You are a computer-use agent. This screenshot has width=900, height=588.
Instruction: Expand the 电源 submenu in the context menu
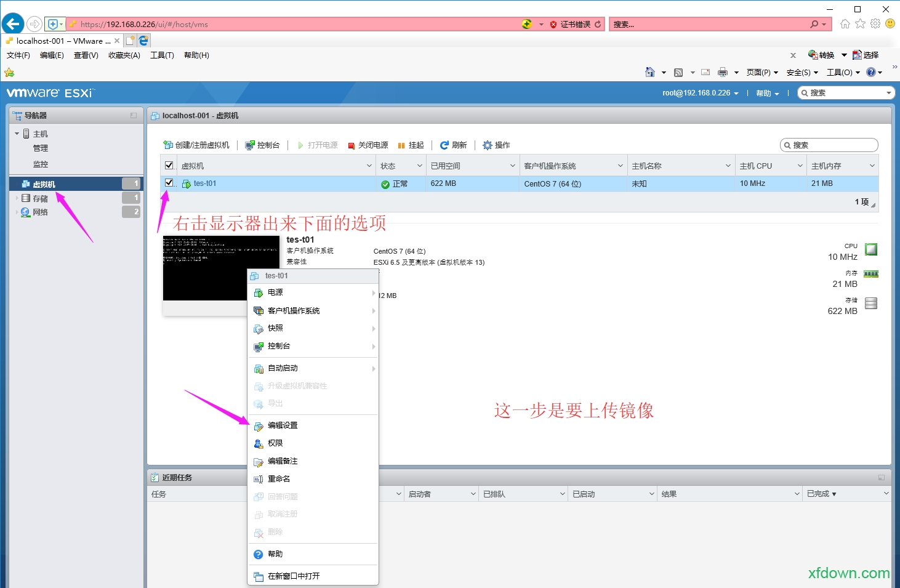click(x=374, y=292)
